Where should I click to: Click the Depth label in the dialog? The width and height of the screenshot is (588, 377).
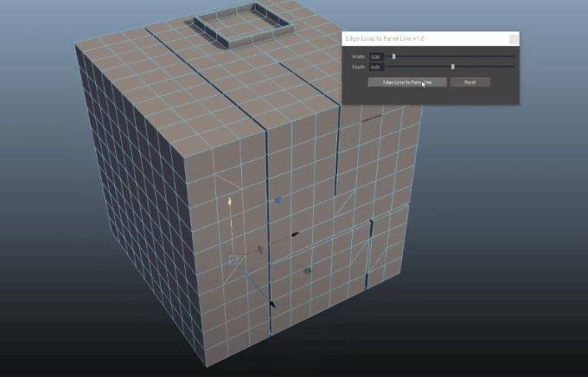[x=356, y=67]
